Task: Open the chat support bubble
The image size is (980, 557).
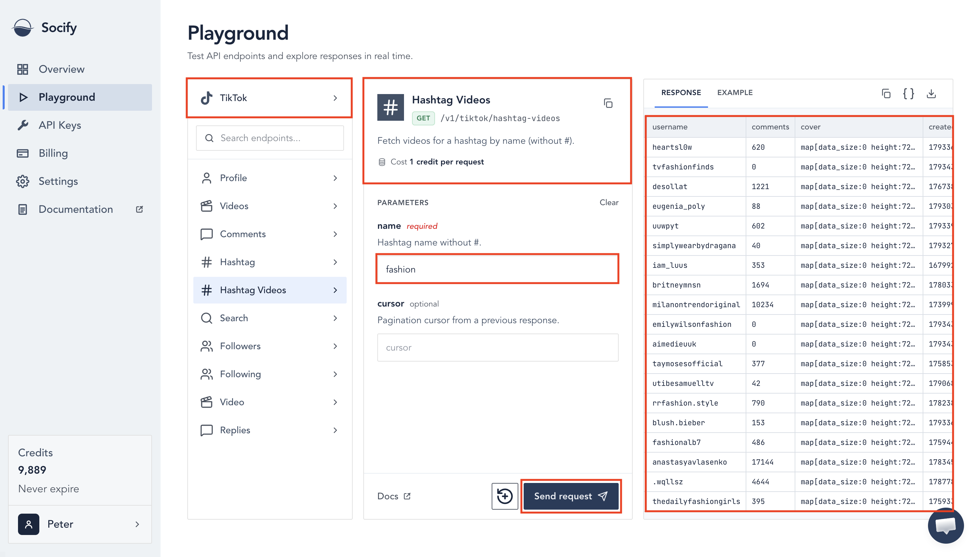Action: click(946, 526)
